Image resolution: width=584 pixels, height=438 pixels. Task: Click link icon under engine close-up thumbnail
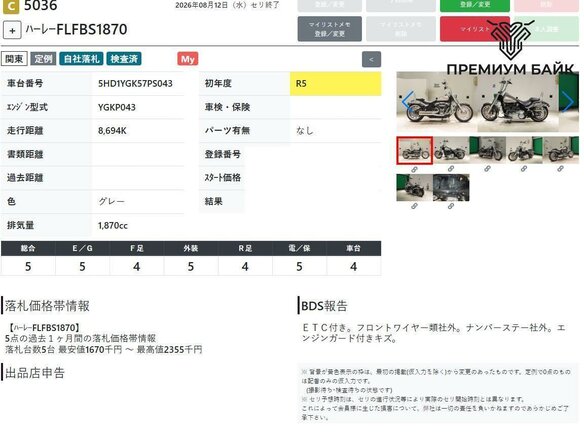tap(451, 206)
